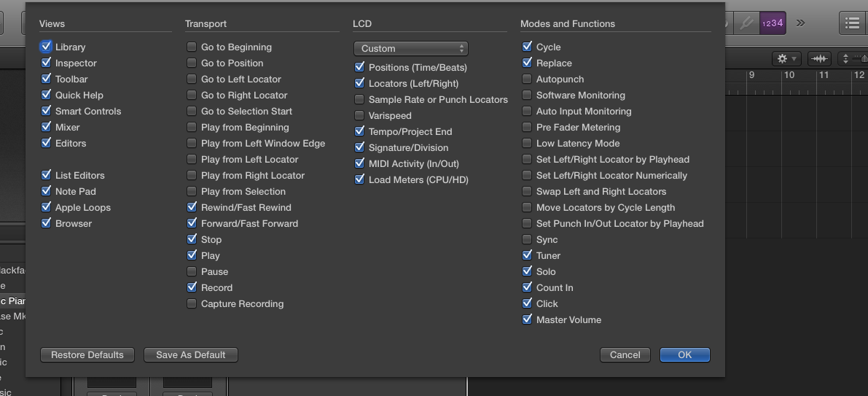Screen dimensions: 868x396
Task: Turn on the Capture Recording checkbox
Action: 192,303
